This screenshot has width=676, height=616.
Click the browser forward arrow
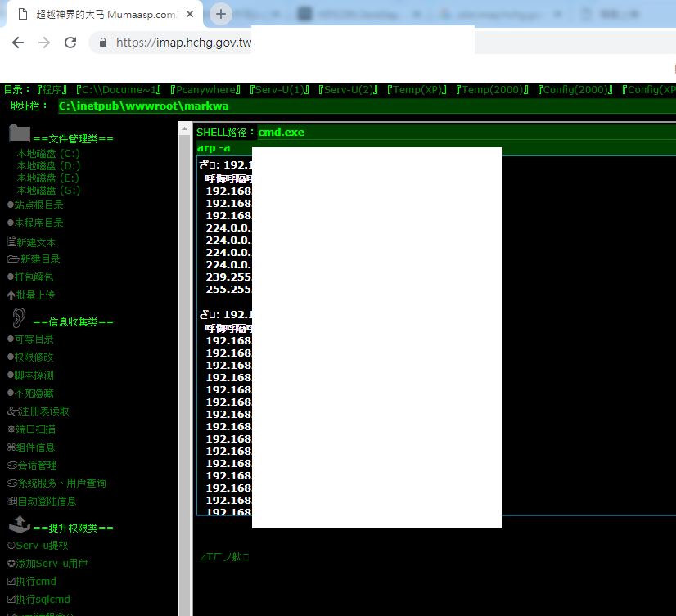(44, 43)
